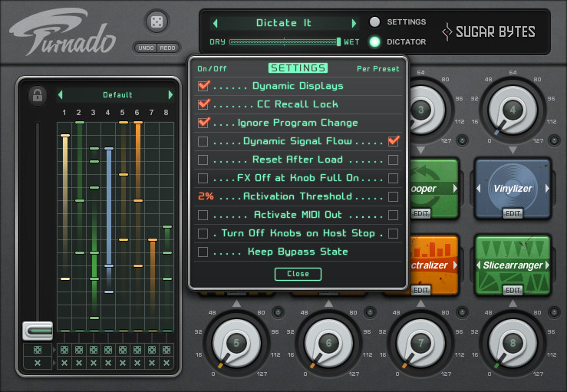
Task: Switch Slicearranger to next effect
Action: click(x=547, y=265)
